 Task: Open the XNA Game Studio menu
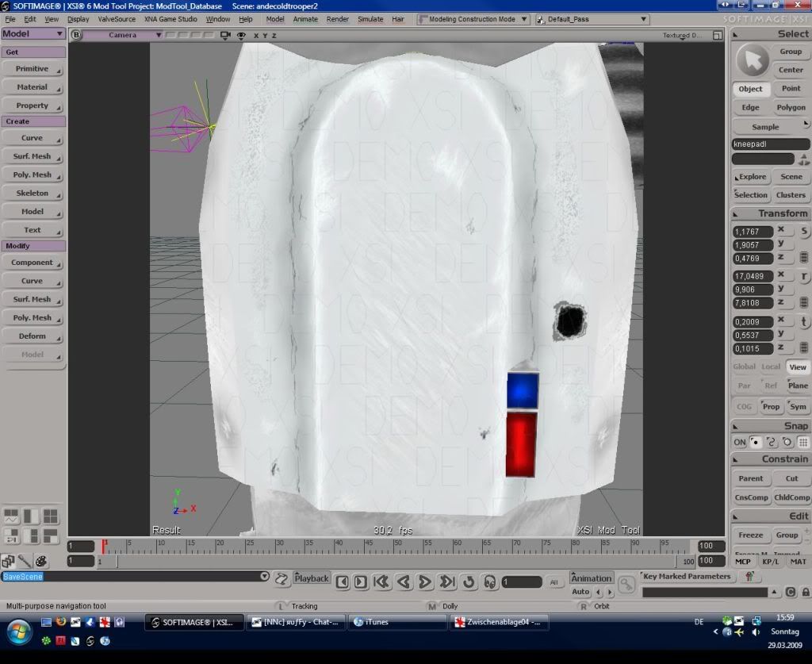[x=170, y=19]
